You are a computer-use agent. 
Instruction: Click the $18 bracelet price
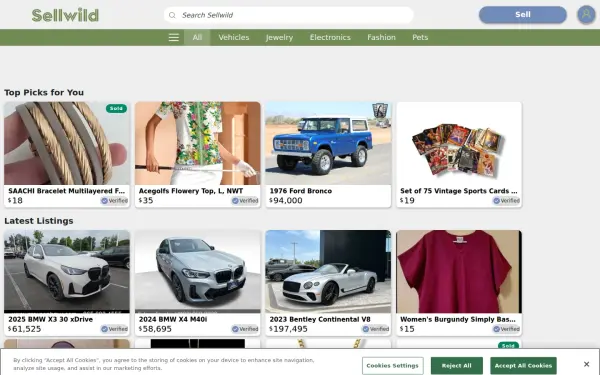[x=15, y=201]
